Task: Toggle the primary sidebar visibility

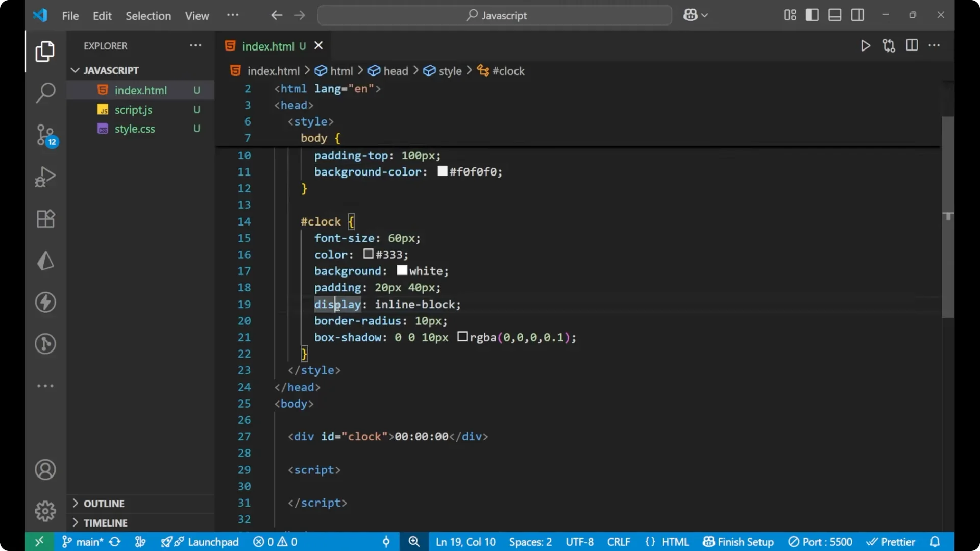Action: pyautogui.click(x=812, y=15)
